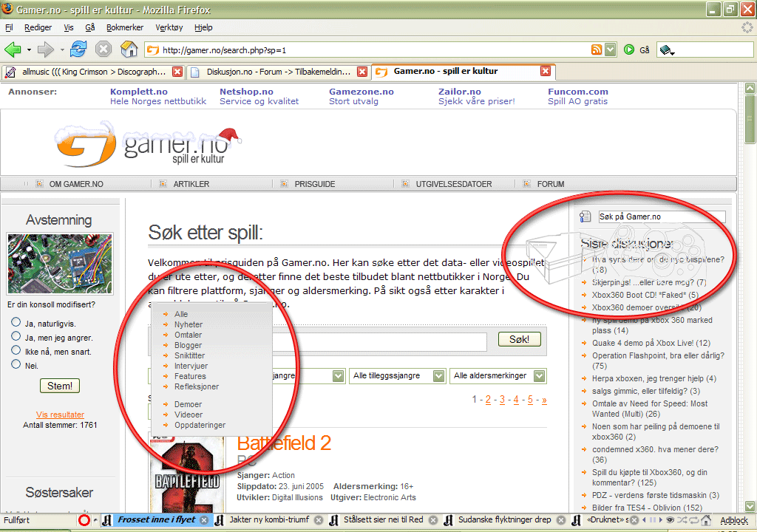This screenshot has width=757, height=532.
Task: Click the Forward arrow in the toolbar
Action: [x=46, y=50]
